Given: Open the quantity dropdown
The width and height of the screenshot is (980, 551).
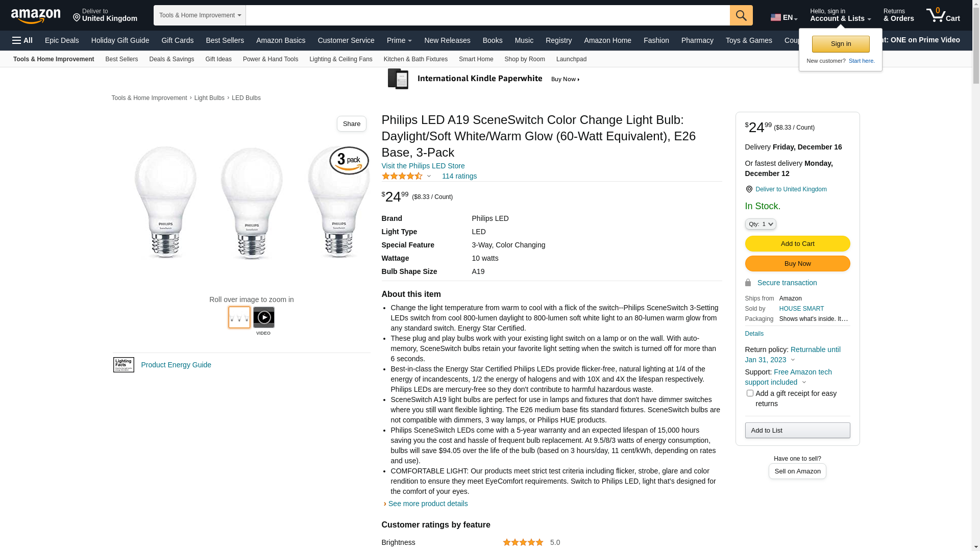Looking at the screenshot, I should (x=761, y=224).
